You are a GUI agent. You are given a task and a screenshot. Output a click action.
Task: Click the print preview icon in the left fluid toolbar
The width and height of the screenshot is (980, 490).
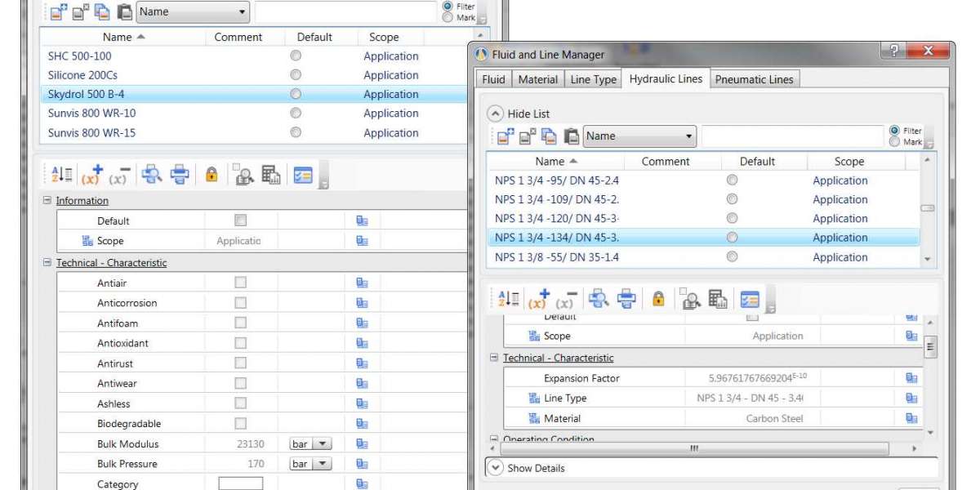coord(149,175)
